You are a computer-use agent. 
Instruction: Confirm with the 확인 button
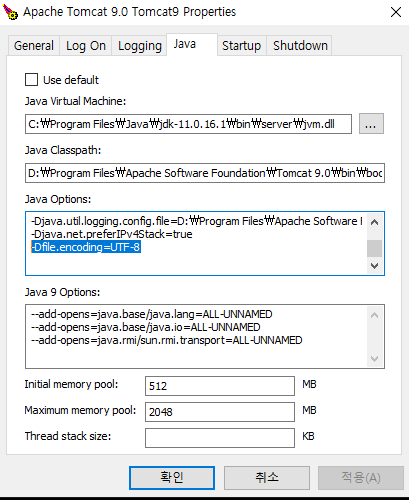coord(172,478)
